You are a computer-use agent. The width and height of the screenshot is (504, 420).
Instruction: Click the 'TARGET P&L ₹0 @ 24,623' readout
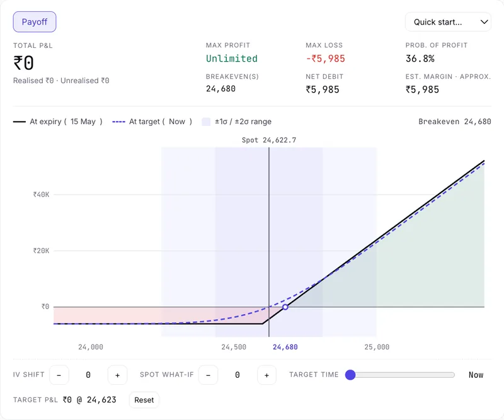coord(65,400)
